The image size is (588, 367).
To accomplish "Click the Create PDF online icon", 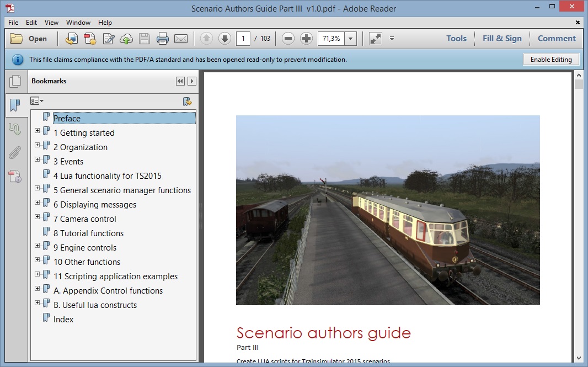I will coord(71,38).
